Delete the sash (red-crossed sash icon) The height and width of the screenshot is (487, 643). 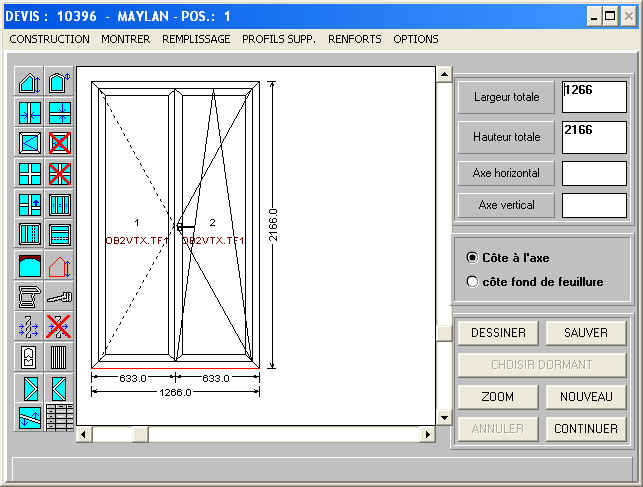[x=59, y=143]
